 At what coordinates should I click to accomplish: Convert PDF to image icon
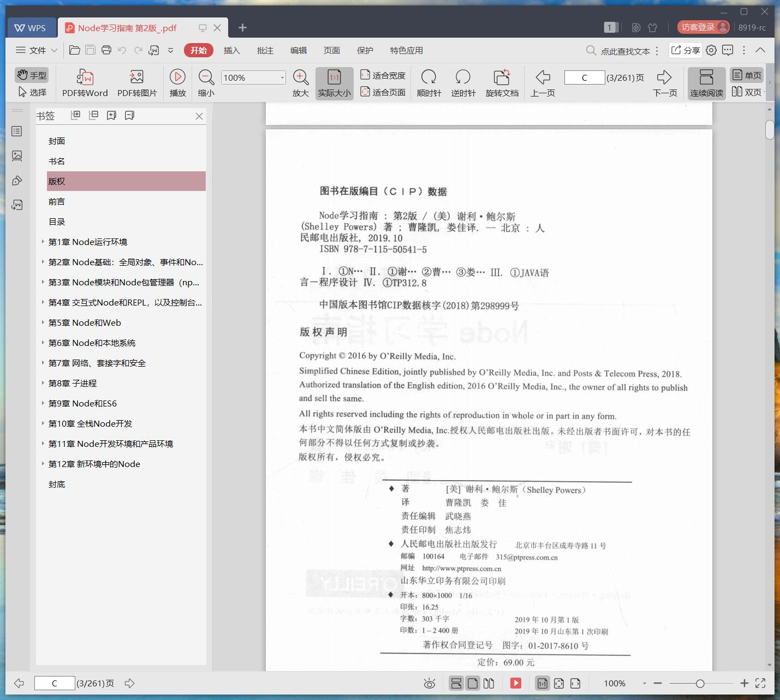(137, 83)
